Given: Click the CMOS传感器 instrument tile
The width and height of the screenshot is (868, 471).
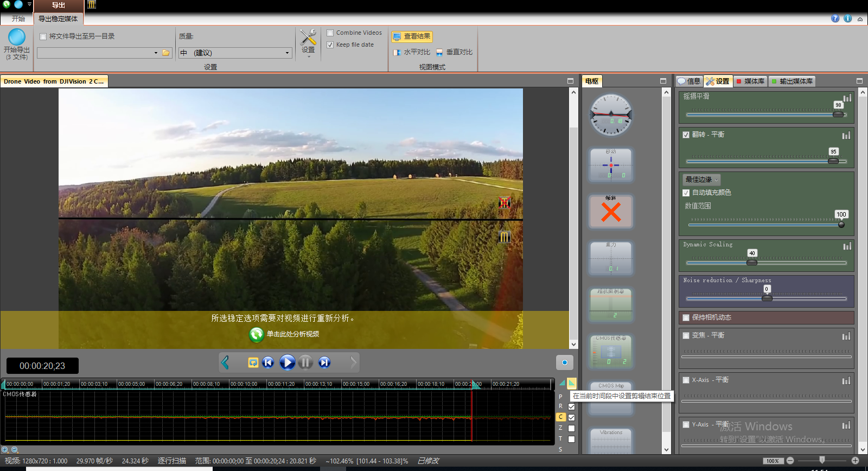Looking at the screenshot, I should 611,352.
